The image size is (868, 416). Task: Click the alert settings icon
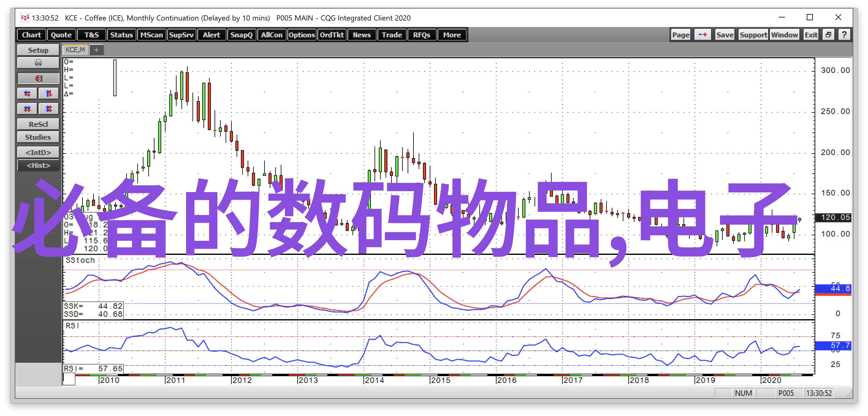tap(213, 36)
